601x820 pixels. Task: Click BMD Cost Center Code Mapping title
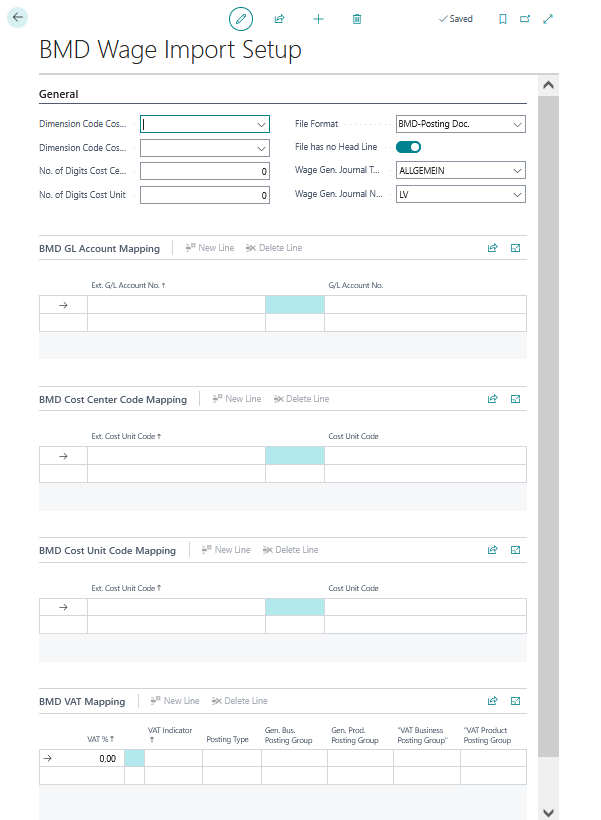[113, 400]
